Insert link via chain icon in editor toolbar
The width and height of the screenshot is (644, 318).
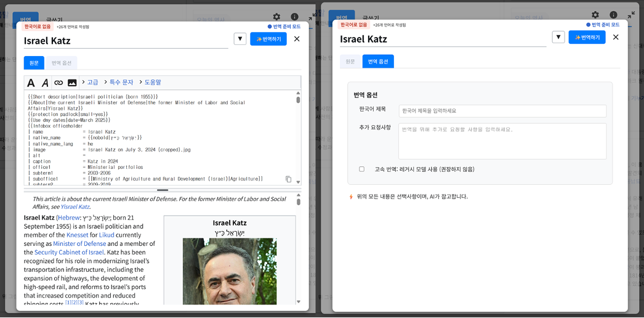58,83
